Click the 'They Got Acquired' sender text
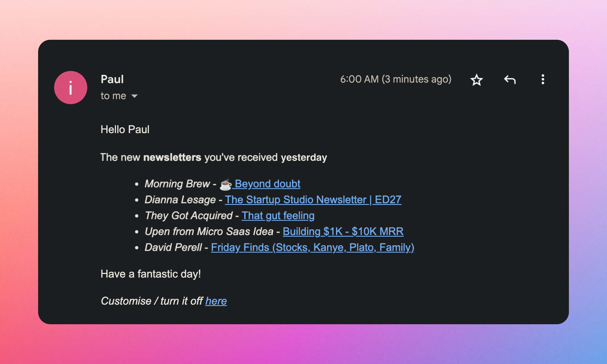The height and width of the screenshot is (364, 607). pos(189,216)
